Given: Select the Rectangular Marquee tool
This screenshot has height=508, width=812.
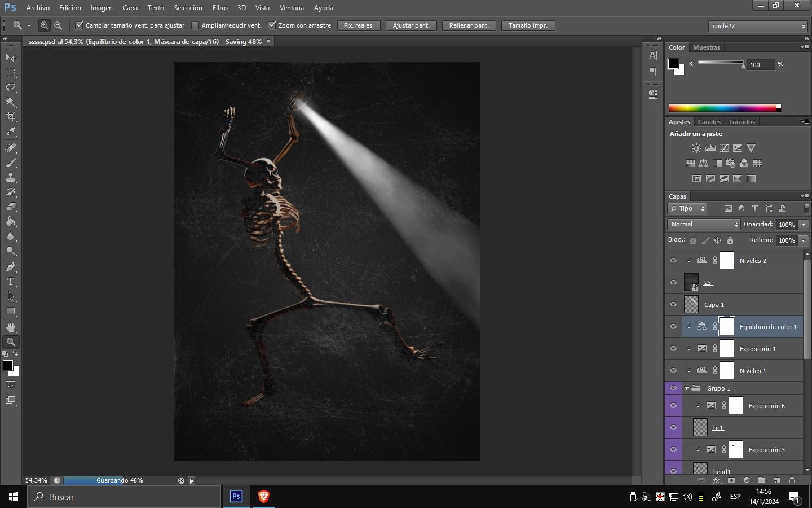Looking at the screenshot, I should (x=11, y=73).
